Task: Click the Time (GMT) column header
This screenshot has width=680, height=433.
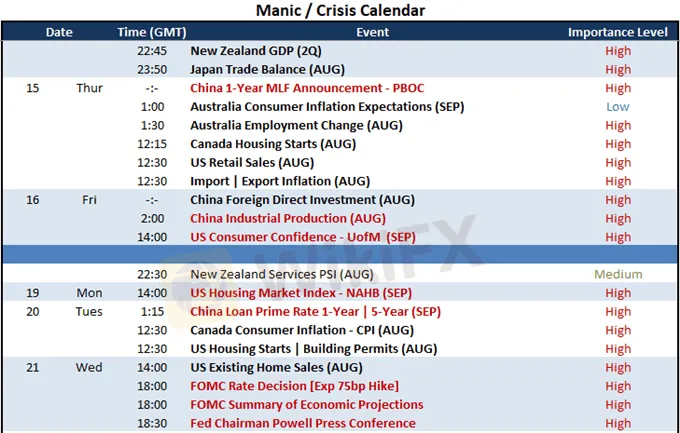Action: [152, 32]
